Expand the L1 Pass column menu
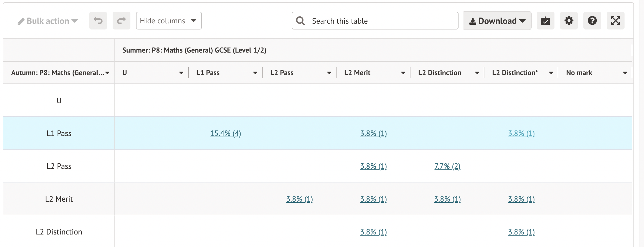This screenshot has width=644, height=247. click(x=255, y=73)
